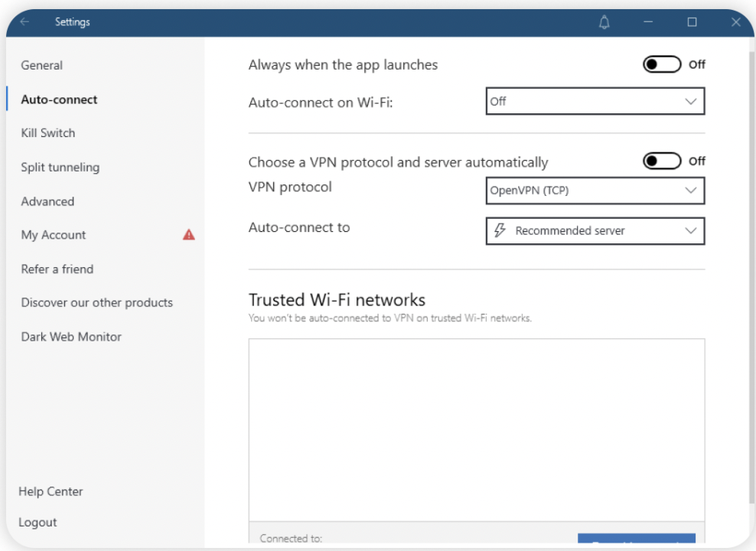Expand the VPN protocol OpenVPN (TCP) dropdown
Screen dimensions: 756x551
point(595,191)
